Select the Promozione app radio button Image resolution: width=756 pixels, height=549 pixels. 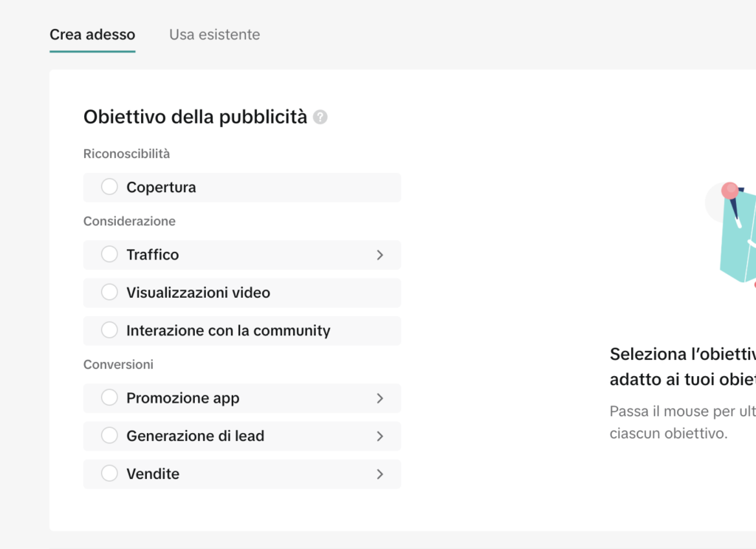coord(109,398)
